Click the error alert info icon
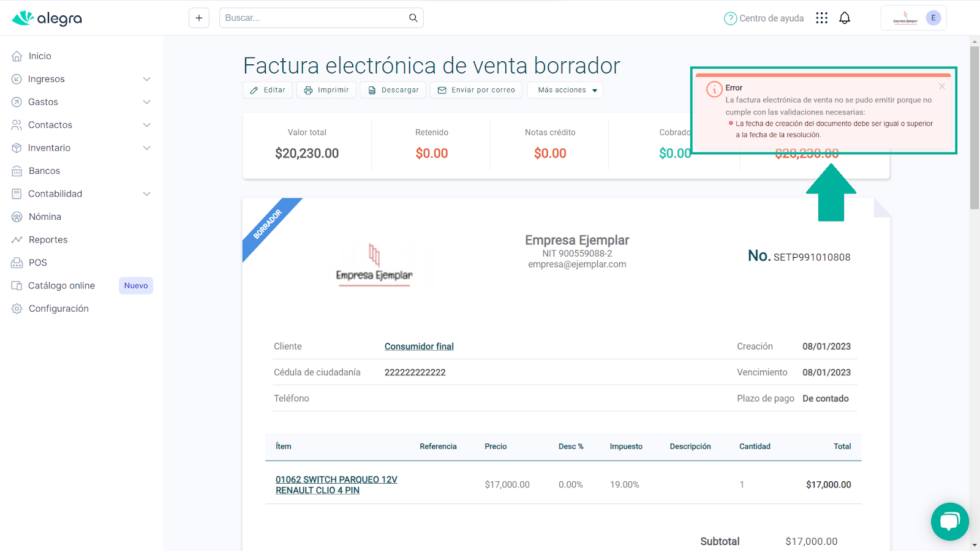980x551 pixels. click(714, 89)
